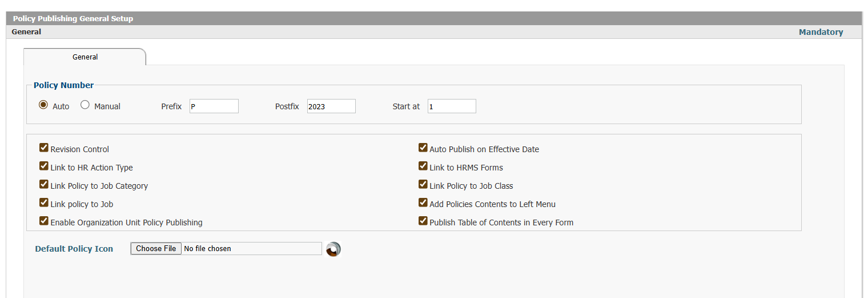868x298 pixels.
Task: Click into the Postfix field showing 2023
Action: [331, 106]
